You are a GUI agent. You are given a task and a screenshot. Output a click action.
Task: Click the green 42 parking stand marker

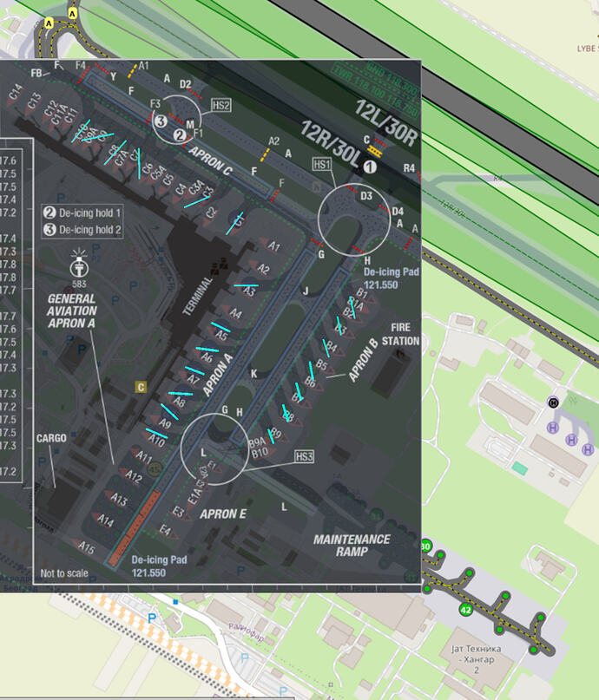(466, 609)
